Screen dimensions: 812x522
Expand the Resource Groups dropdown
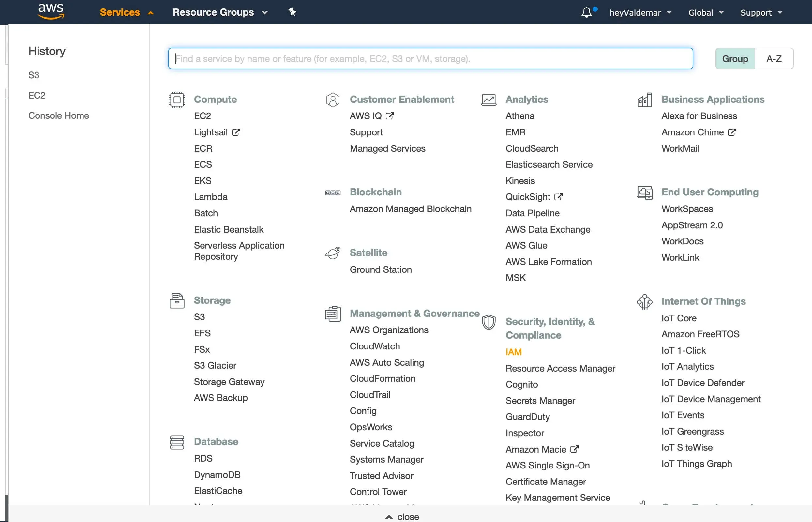220,12
